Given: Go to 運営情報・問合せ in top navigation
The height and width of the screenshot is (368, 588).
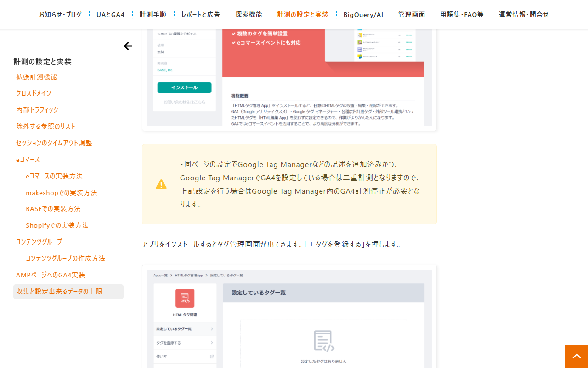Looking at the screenshot, I should [524, 15].
